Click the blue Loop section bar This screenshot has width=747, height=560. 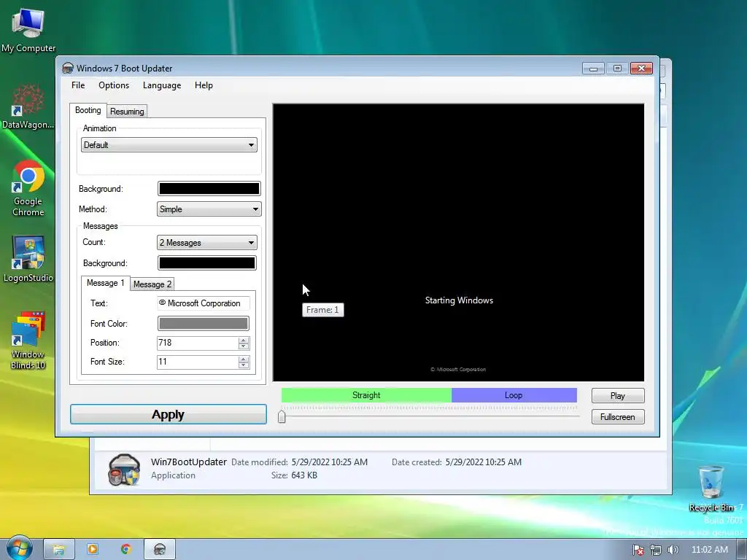pos(514,395)
